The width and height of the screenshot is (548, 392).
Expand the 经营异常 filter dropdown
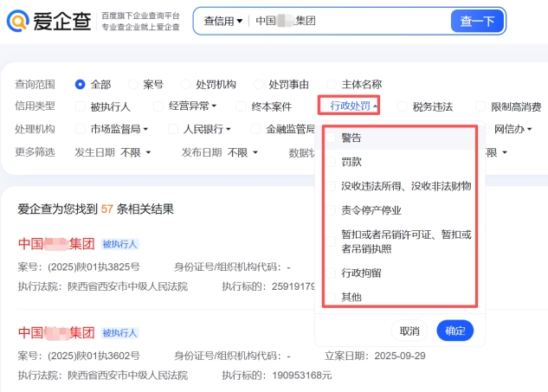(x=192, y=106)
